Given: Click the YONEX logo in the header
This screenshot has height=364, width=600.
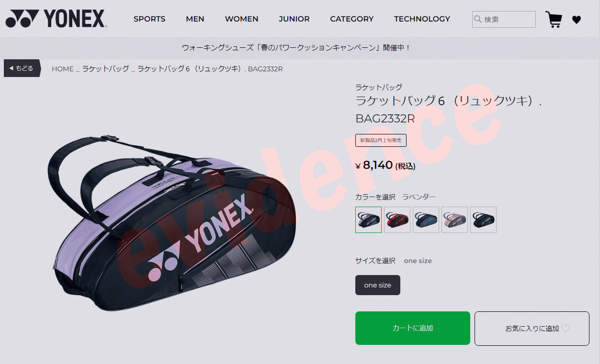Looking at the screenshot, I should tap(56, 19).
